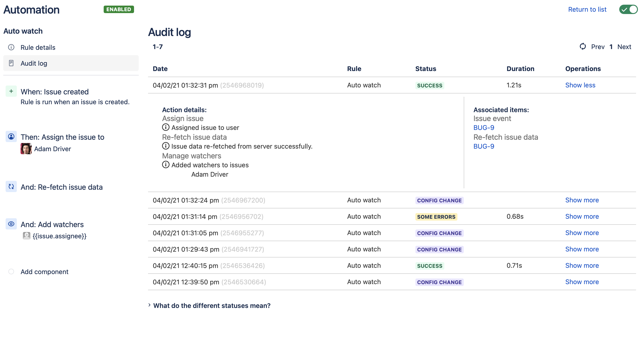Open the first BUG-9 issue link
The image size is (644, 343).
pyautogui.click(x=484, y=128)
